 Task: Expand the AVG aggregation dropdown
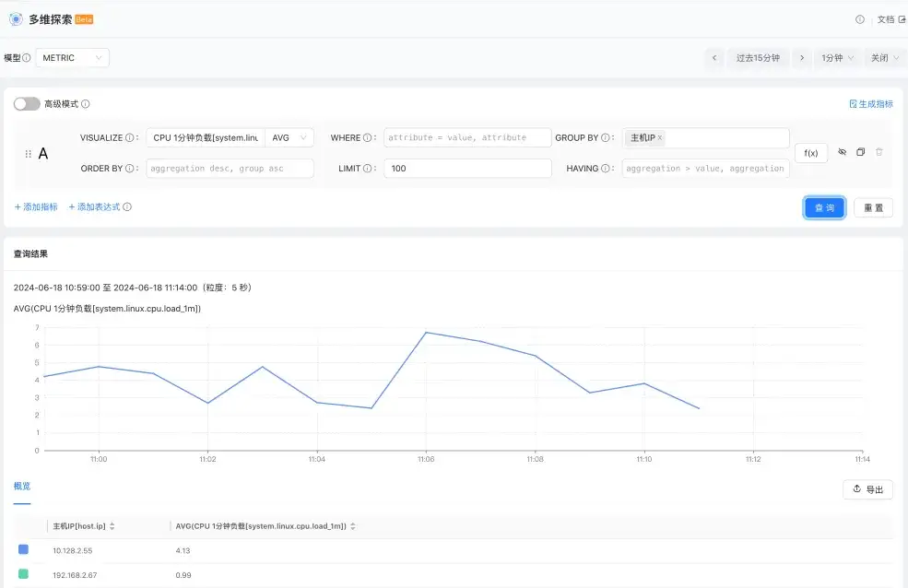tap(289, 138)
